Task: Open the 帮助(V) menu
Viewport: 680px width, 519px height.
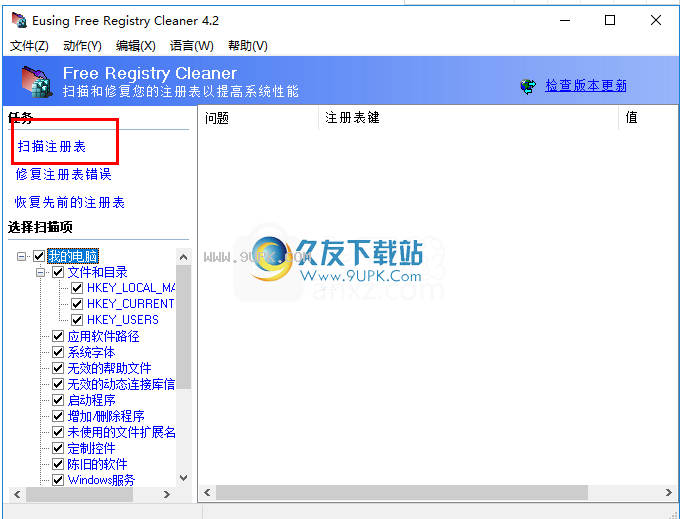Action: (248, 46)
